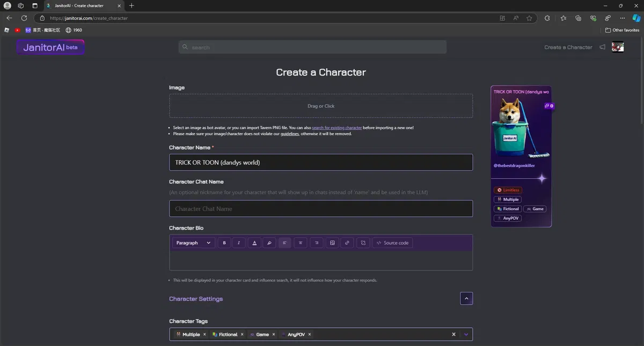The image size is (644, 346).
Task: Open the Paragraph format dropdown
Action: pos(193,243)
